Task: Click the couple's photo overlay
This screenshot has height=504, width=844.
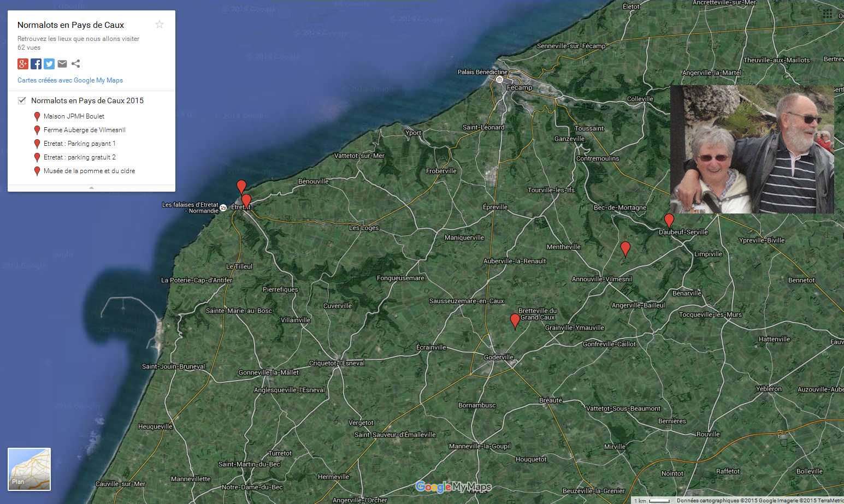Action: pyautogui.click(x=752, y=149)
